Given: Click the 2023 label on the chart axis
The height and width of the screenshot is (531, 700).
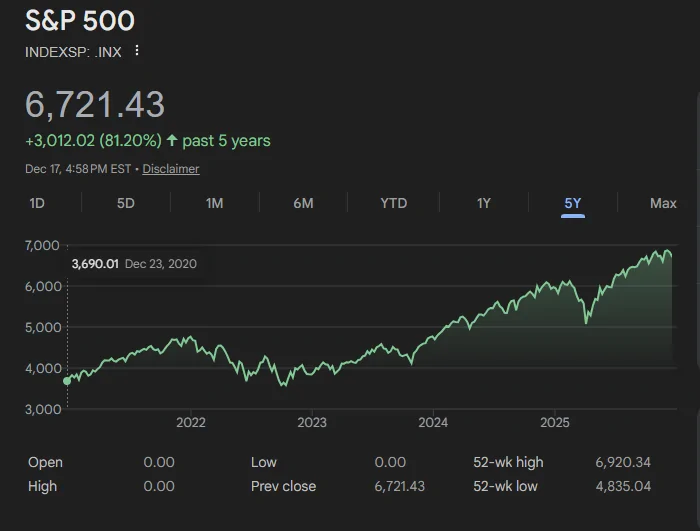Looking at the screenshot, I should coord(312,423).
